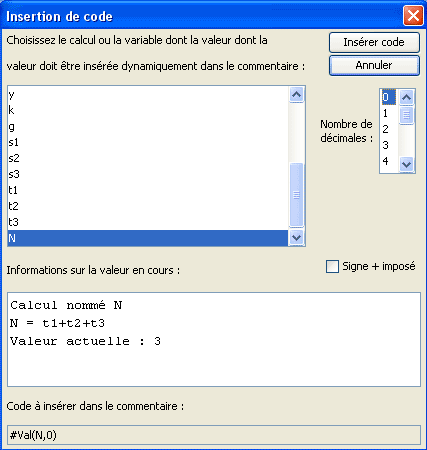Click the variable list scroll up arrow
The width and height of the screenshot is (427, 450).
[296, 95]
